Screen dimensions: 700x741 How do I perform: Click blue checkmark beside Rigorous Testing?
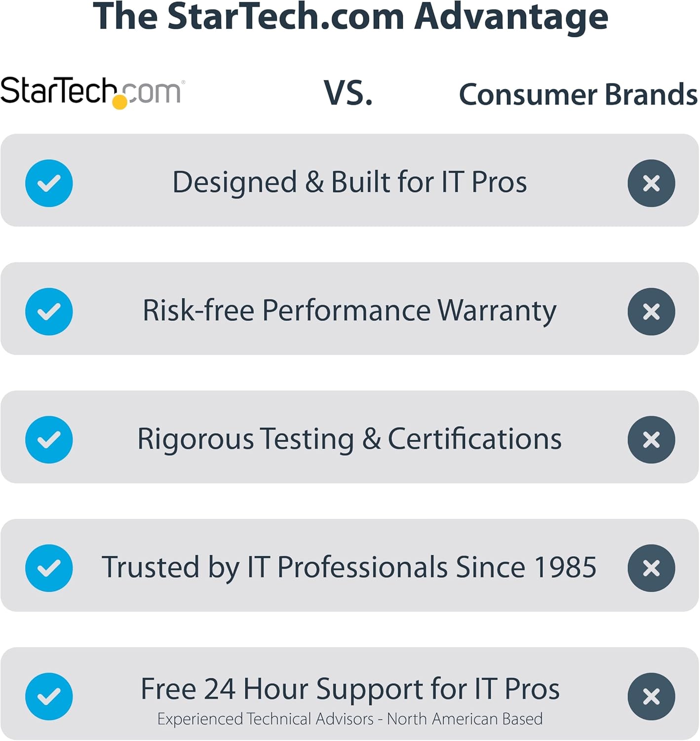pos(49,440)
